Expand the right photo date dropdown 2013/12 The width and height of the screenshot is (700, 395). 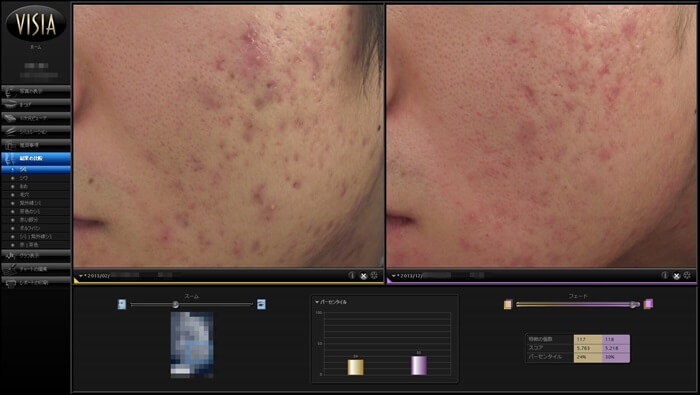click(x=394, y=276)
